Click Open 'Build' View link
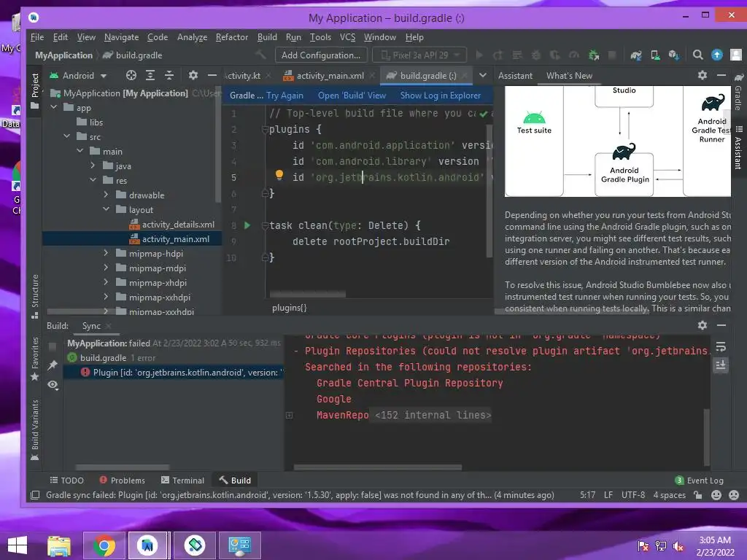 click(352, 96)
